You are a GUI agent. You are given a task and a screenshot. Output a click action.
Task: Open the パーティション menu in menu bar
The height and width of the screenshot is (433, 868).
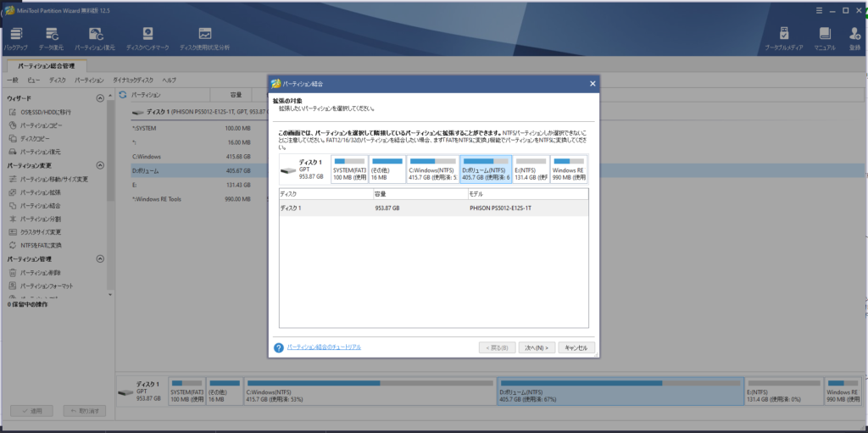(x=89, y=80)
